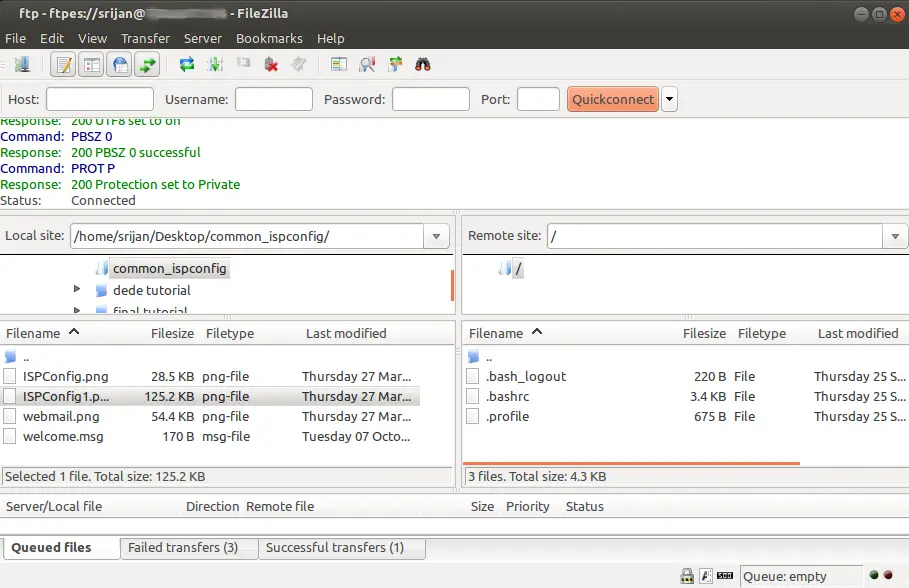Click the remote file list horizontal scrollbar

coord(631,463)
